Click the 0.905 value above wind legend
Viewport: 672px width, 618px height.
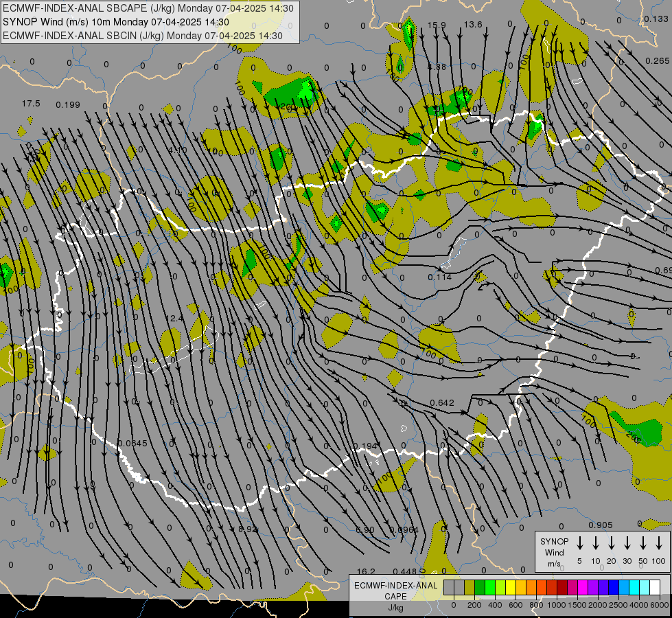tap(601, 525)
